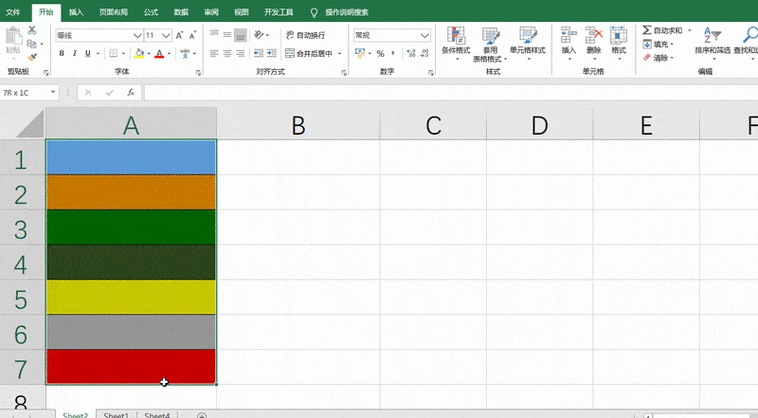Viewport: 758px width, 418px height.
Task: Click the phonetic guide (wén) icon
Action: pos(185,53)
